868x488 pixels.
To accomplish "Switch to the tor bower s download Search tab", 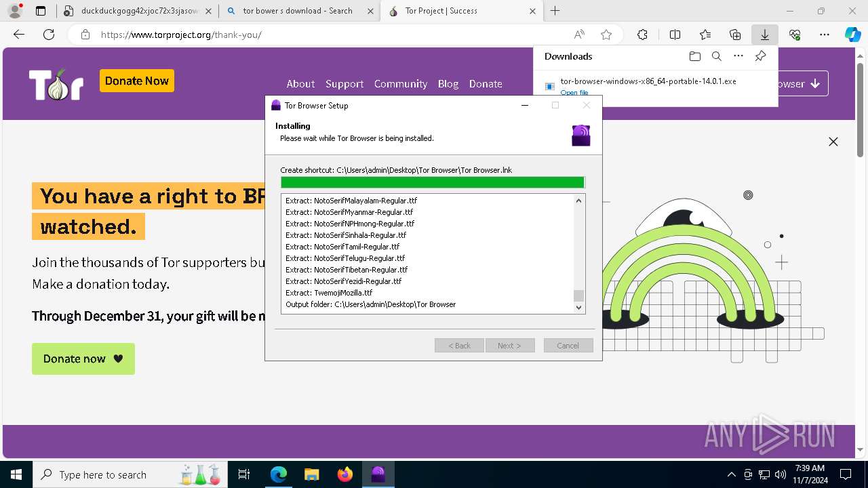I will pyautogui.click(x=299, y=11).
